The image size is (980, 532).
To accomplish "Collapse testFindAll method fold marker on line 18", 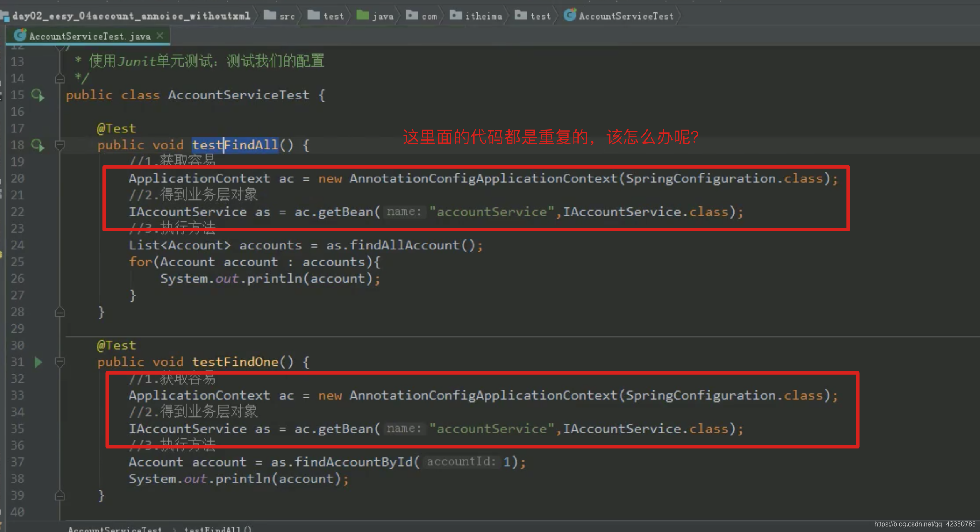I will (60, 145).
